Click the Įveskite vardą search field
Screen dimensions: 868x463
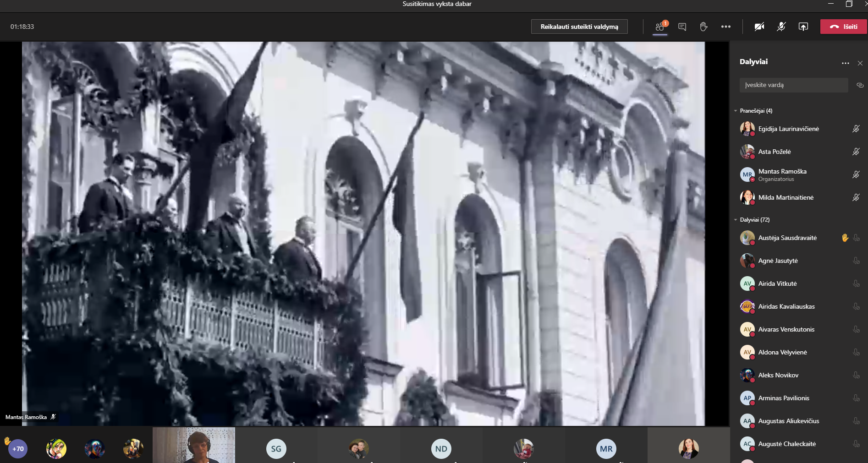pyautogui.click(x=794, y=85)
